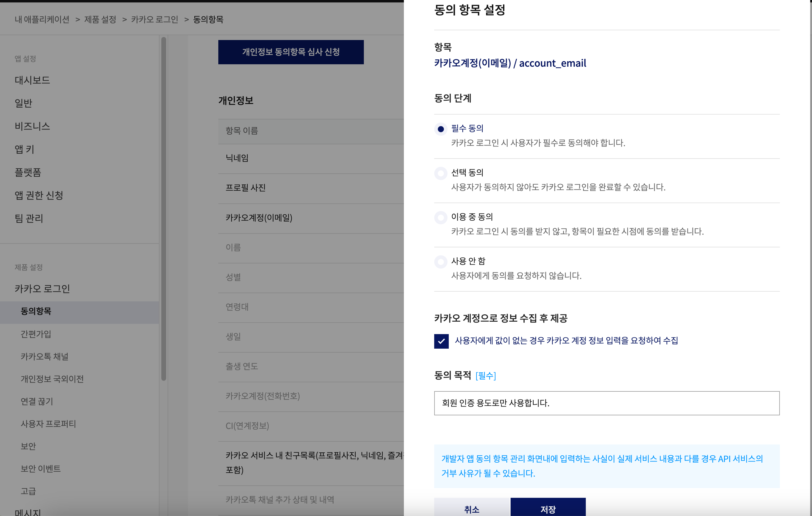The width and height of the screenshot is (812, 516).
Task: Open the 간편가입 submenu item
Action: [x=36, y=334]
